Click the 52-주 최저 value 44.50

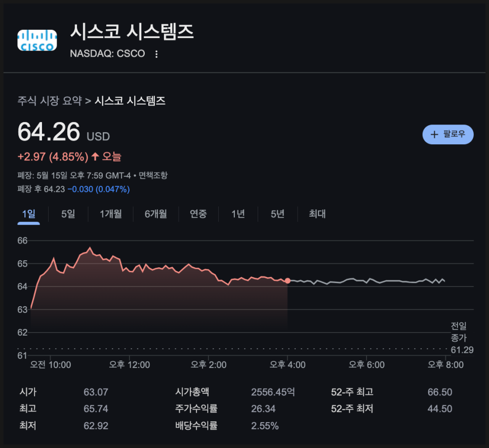440,409
